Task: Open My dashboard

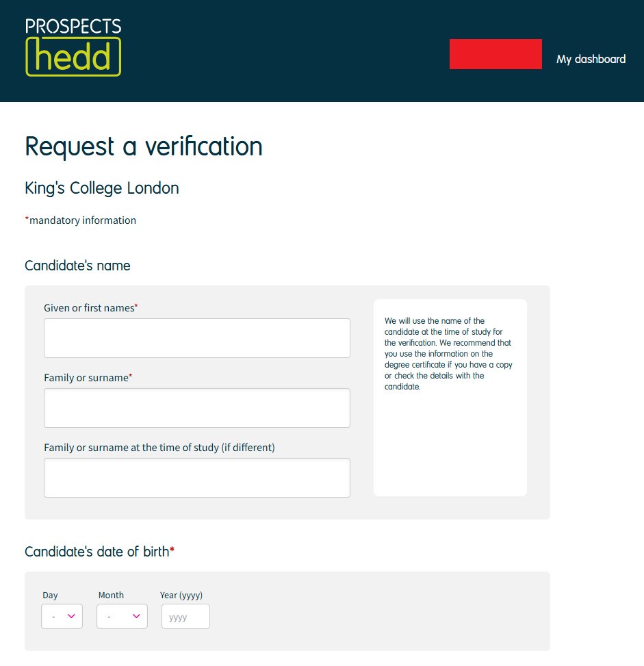Action: [x=591, y=59]
